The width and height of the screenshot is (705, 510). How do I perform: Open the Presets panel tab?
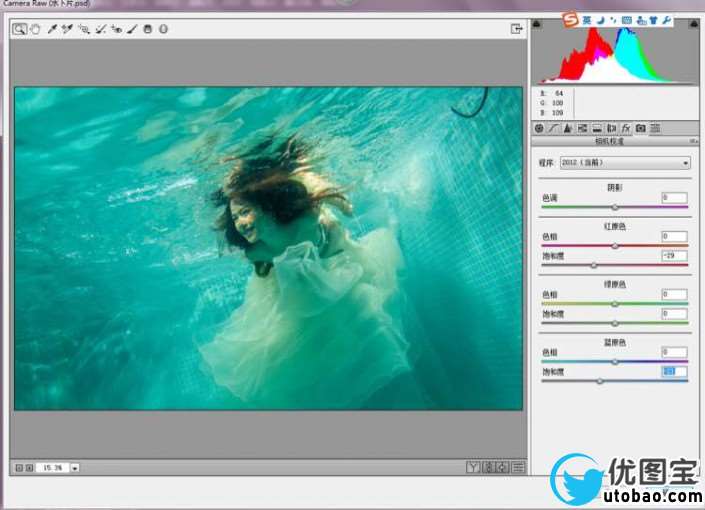click(x=656, y=129)
